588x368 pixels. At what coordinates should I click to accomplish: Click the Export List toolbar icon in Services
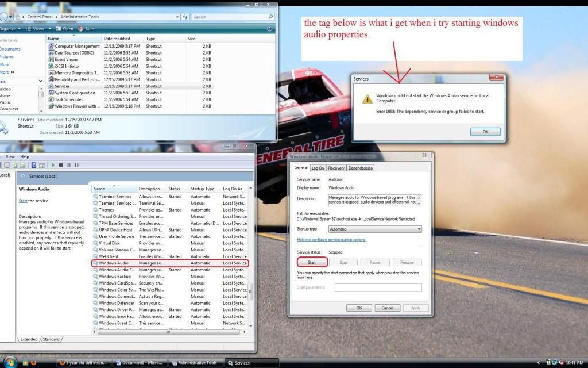23,165
